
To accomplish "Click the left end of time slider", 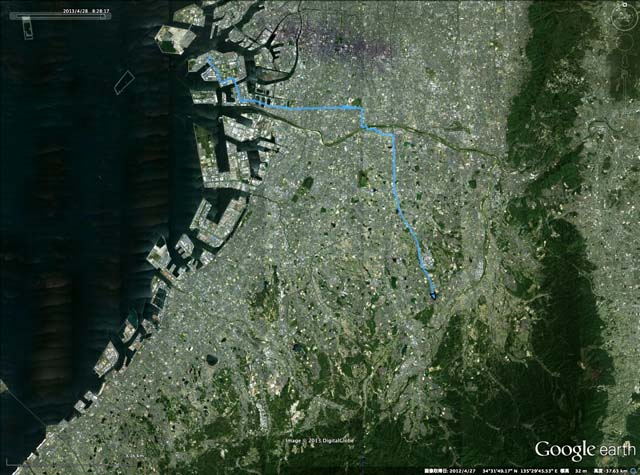I will (12, 16).
